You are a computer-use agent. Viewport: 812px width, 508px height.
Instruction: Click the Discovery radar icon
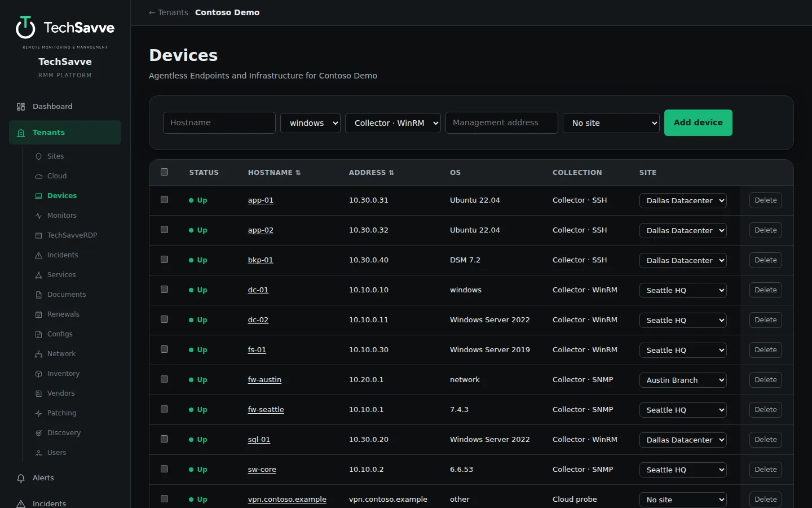pyautogui.click(x=38, y=433)
